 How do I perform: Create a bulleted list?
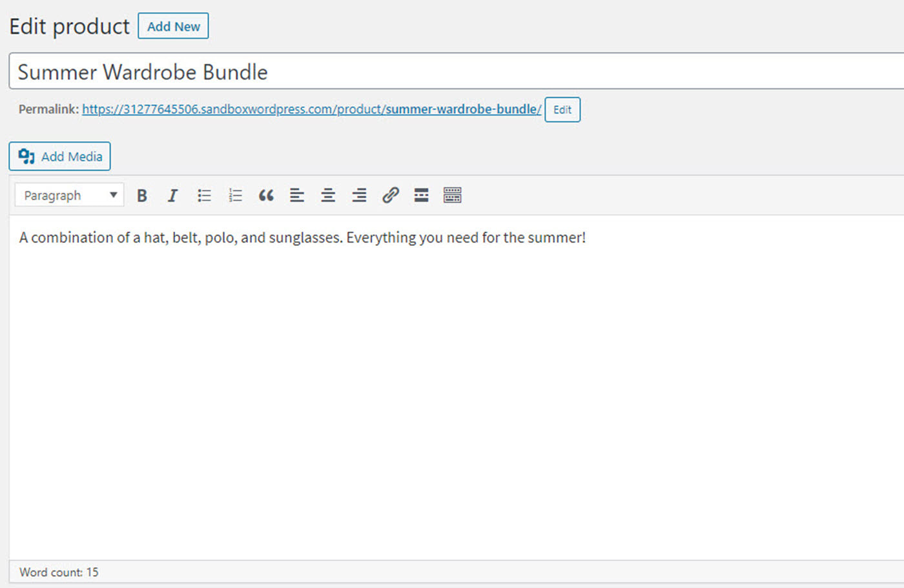(204, 195)
